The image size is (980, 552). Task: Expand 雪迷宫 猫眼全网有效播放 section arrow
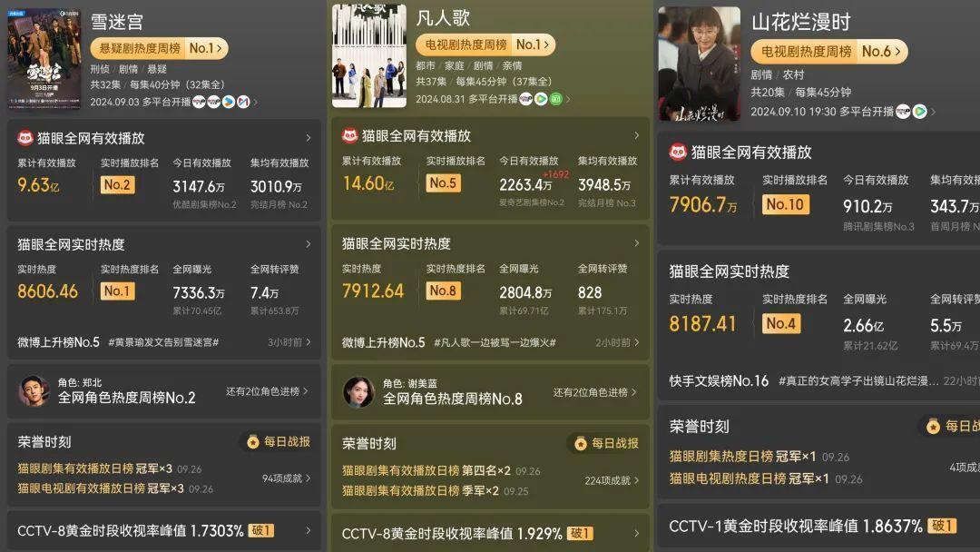coord(309,137)
